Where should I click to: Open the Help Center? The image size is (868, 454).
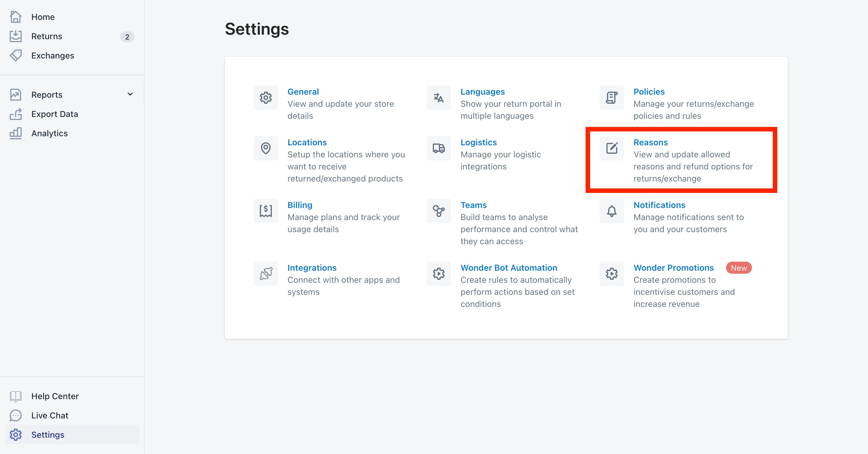(x=55, y=396)
